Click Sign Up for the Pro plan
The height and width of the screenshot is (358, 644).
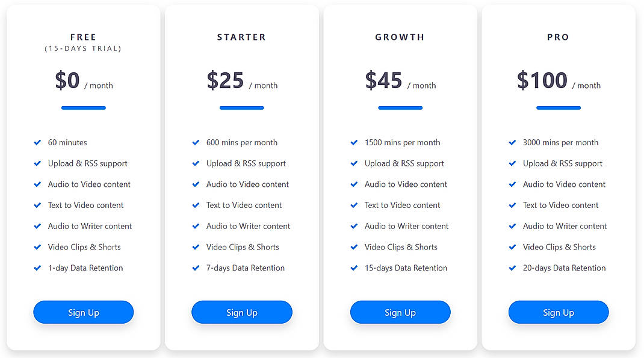pos(559,312)
